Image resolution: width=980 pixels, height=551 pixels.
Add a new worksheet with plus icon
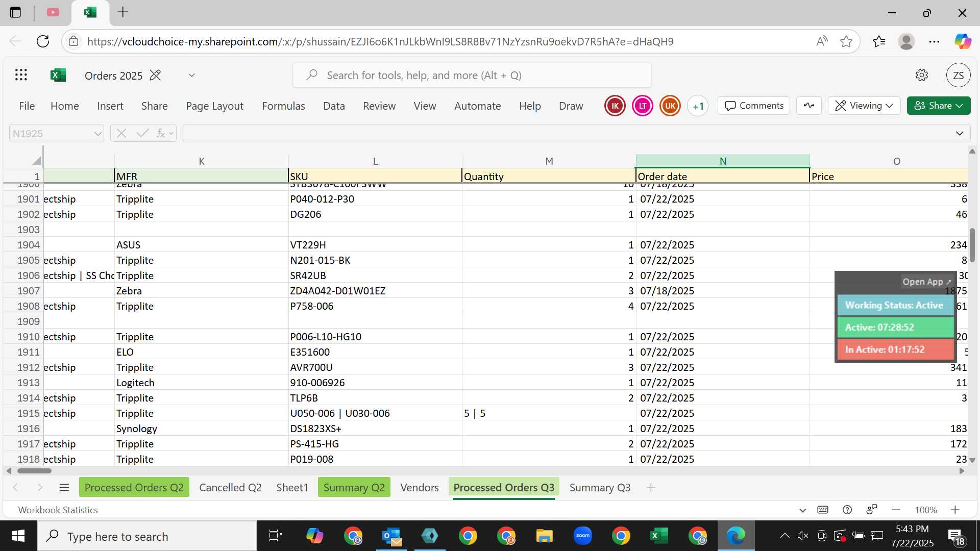pos(651,488)
